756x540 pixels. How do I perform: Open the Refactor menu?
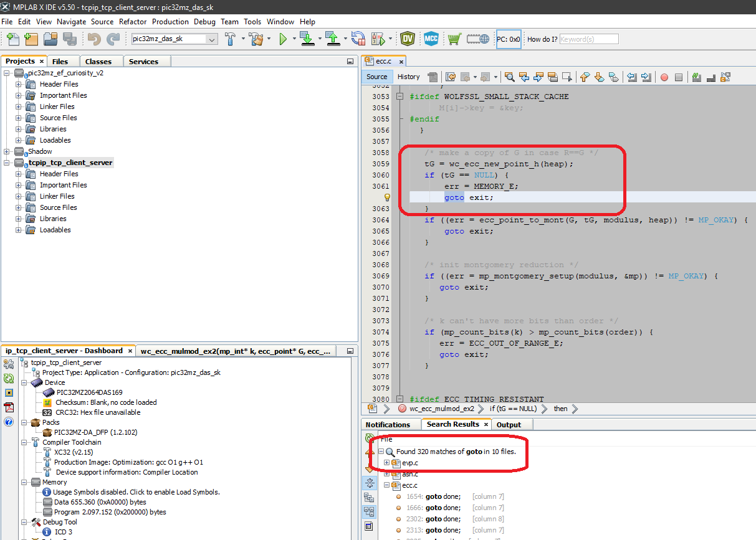133,21
